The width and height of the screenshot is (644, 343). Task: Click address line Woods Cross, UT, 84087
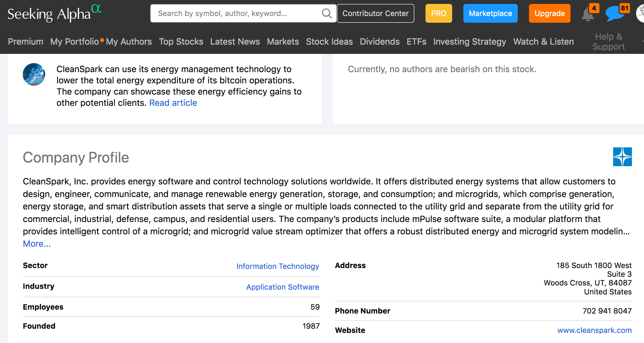(x=588, y=283)
